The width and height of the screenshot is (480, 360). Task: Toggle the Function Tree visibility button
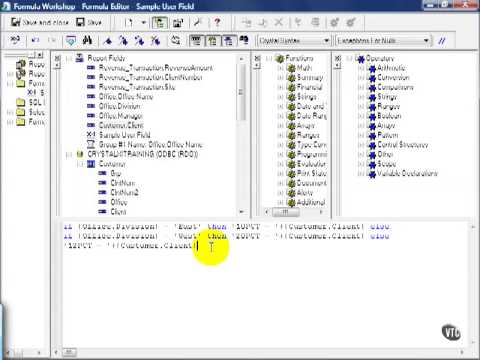click(x=212, y=41)
